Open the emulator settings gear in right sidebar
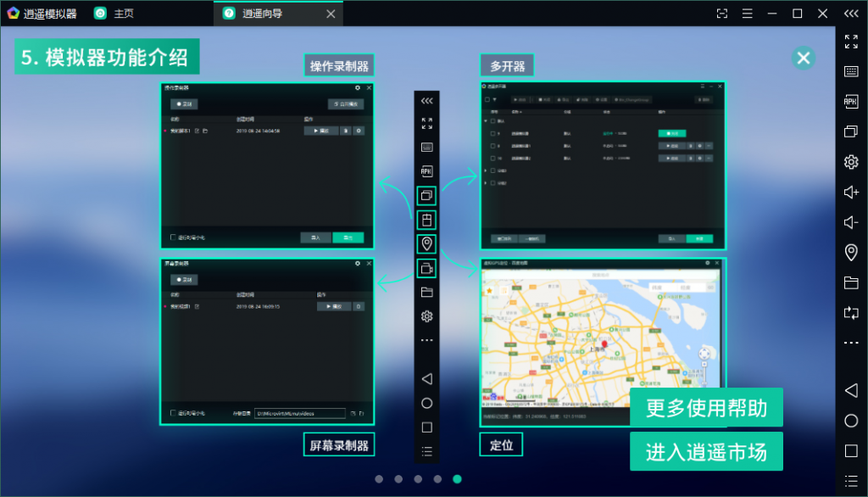868x497 pixels. (851, 162)
